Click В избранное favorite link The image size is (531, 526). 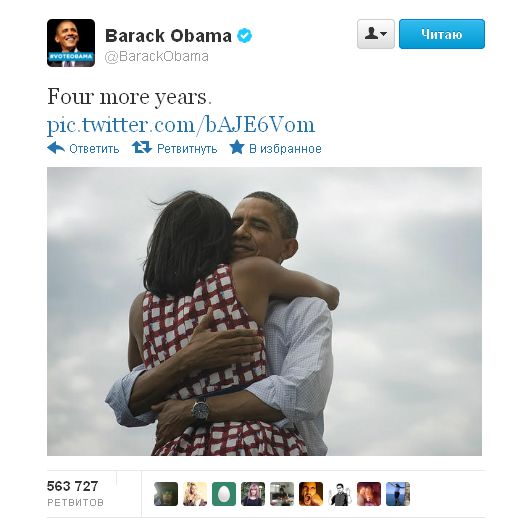tap(285, 149)
